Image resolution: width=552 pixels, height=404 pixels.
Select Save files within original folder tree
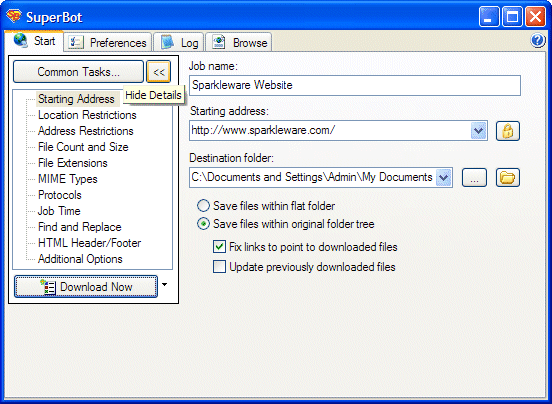[286, 224]
